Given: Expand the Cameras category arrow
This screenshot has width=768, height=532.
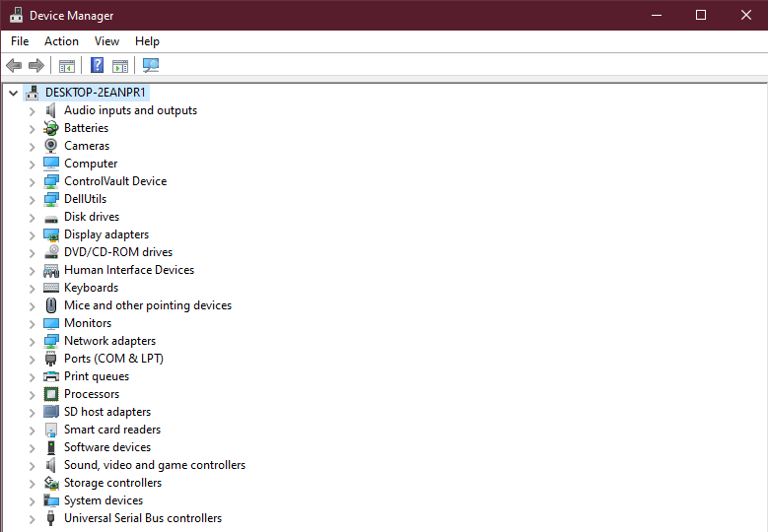Looking at the screenshot, I should [32, 147].
